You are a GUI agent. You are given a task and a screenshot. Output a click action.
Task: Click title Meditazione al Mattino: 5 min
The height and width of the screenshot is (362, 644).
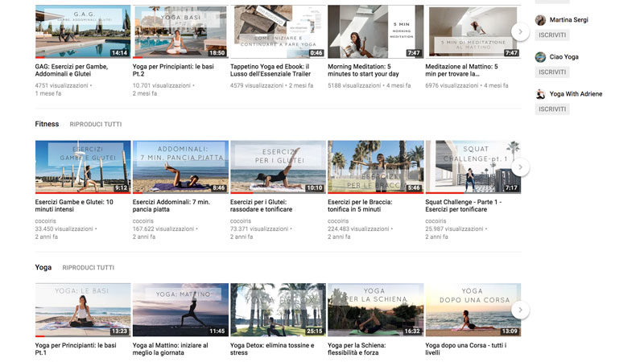click(461, 70)
